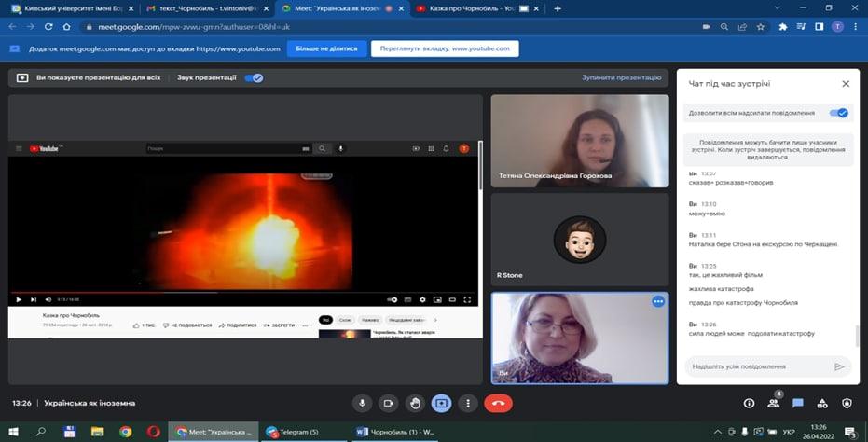Turn off the camera in Meet

click(389, 403)
